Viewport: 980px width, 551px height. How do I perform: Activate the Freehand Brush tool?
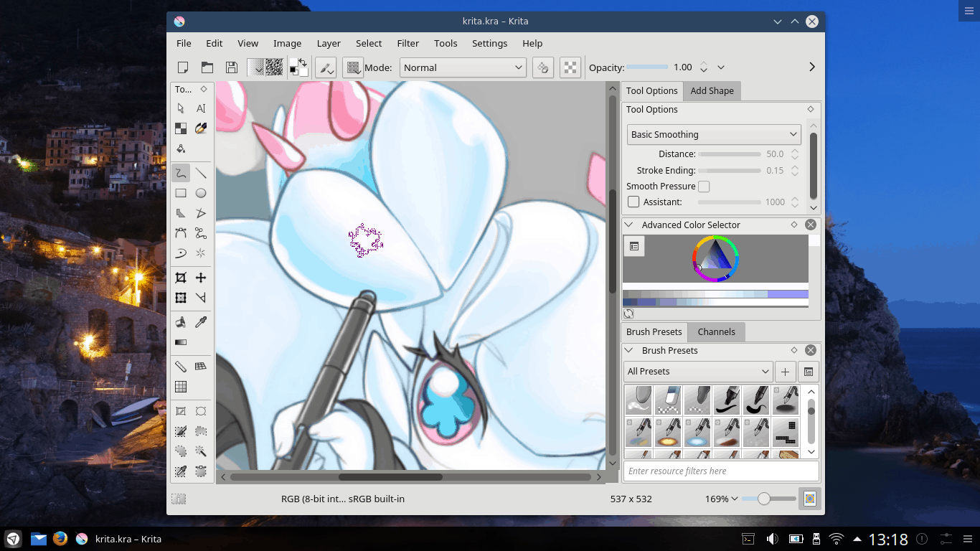point(181,173)
